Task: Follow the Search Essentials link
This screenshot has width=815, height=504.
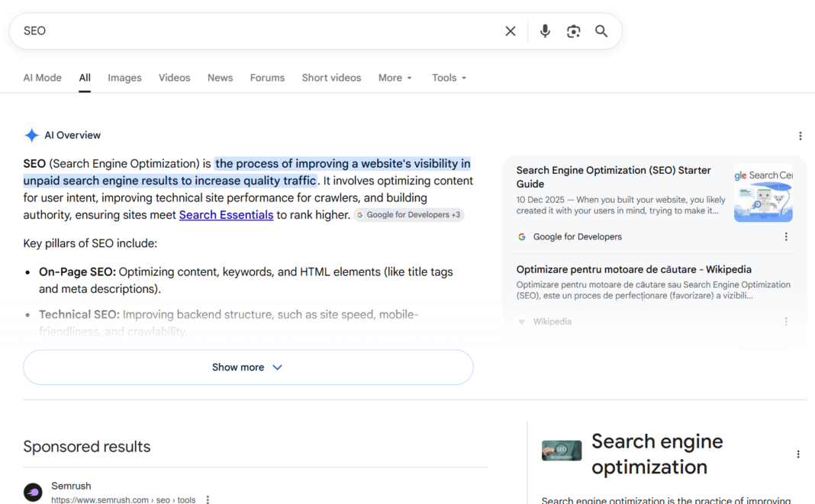Action: click(226, 215)
